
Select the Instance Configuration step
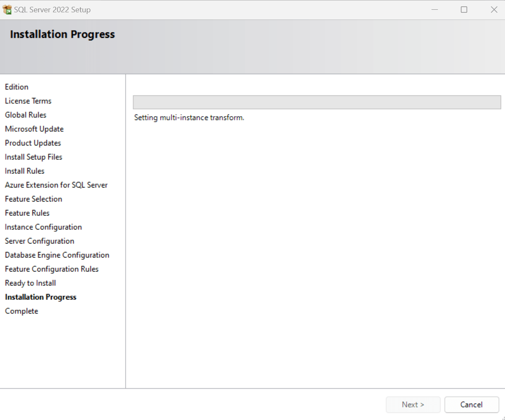(43, 227)
